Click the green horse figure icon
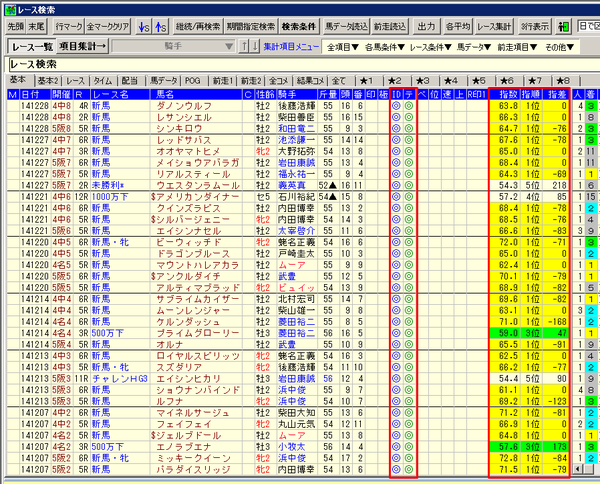This screenshot has height=484, width=600. coord(563,27)
